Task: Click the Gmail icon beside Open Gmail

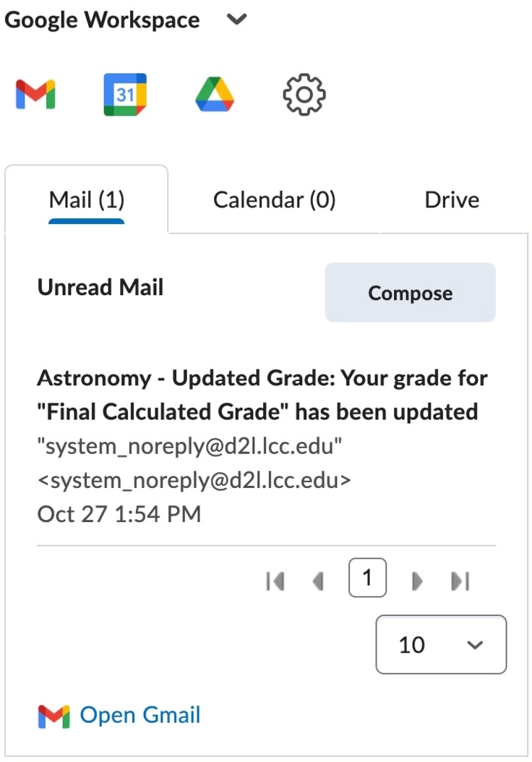Action: [53, 715]
